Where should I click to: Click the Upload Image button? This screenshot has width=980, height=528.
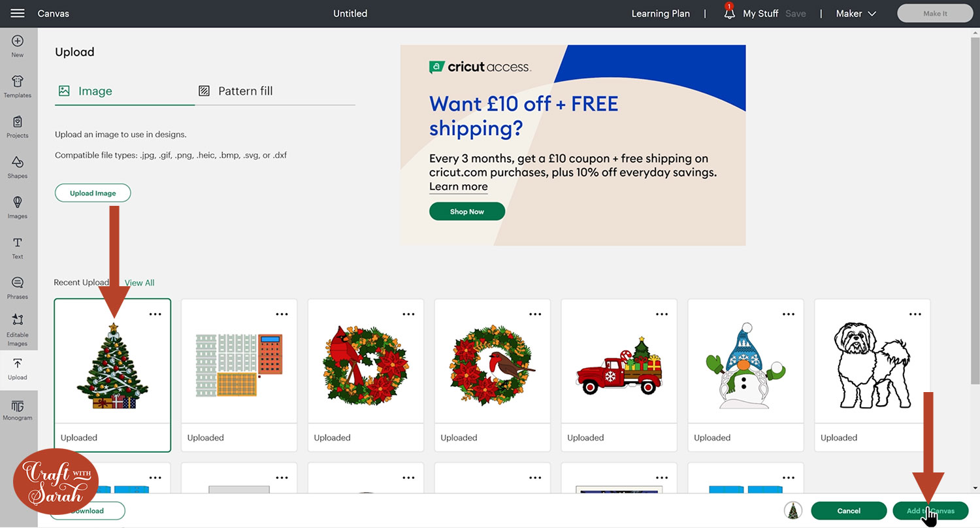point(93,193)
